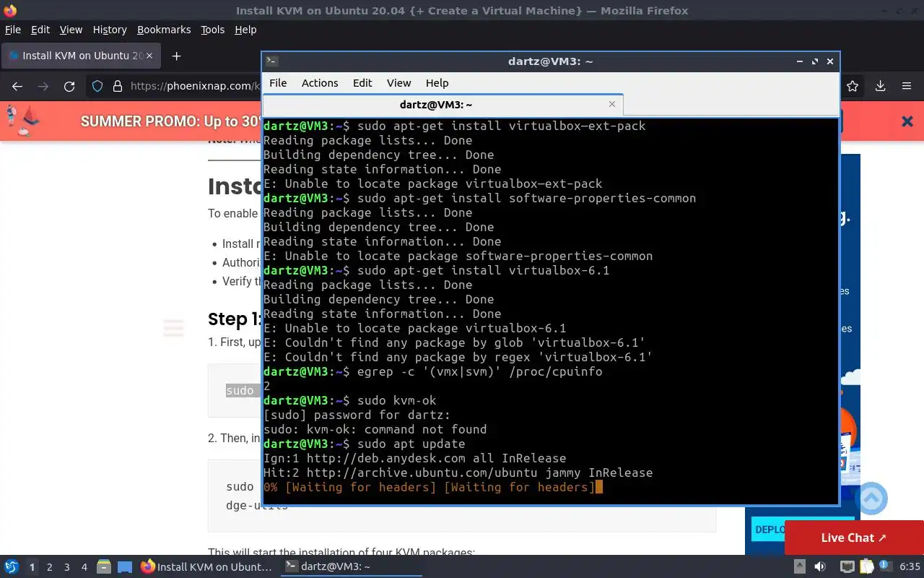Reload the current page in Firefox
The image size is (924, 578).
point(69,86)
